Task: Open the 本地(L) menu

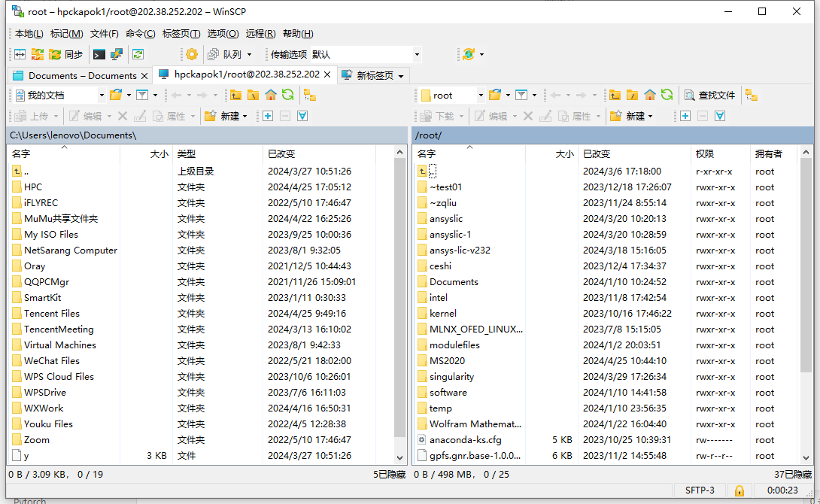Action: click(x=29, y=33)
